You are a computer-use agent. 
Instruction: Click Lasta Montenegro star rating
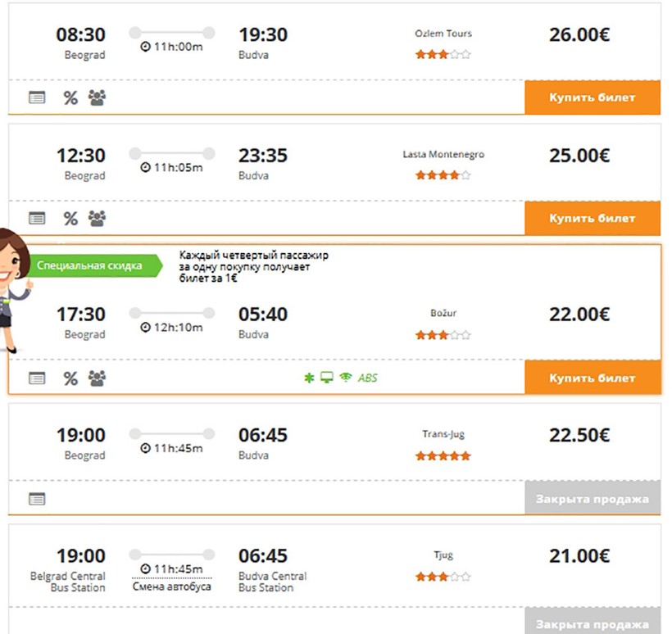click(x=443, y=175)
